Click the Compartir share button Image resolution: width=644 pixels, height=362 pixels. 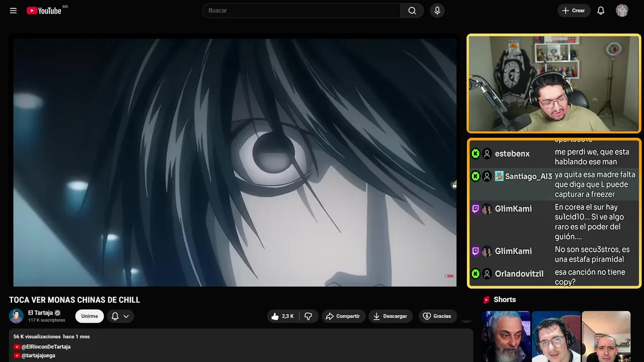pos(343,316)
